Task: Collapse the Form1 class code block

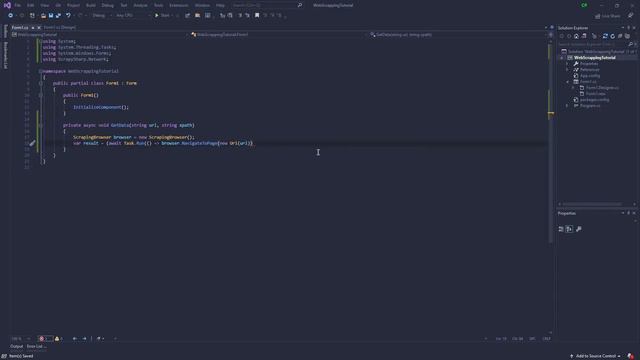Action: point(40,83)
